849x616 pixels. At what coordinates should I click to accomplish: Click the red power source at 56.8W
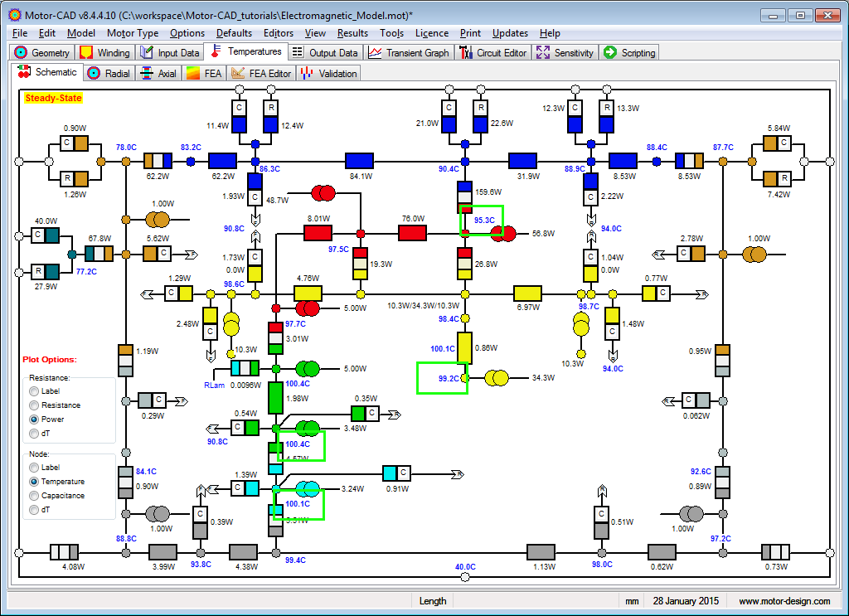[x=503, y=233]
